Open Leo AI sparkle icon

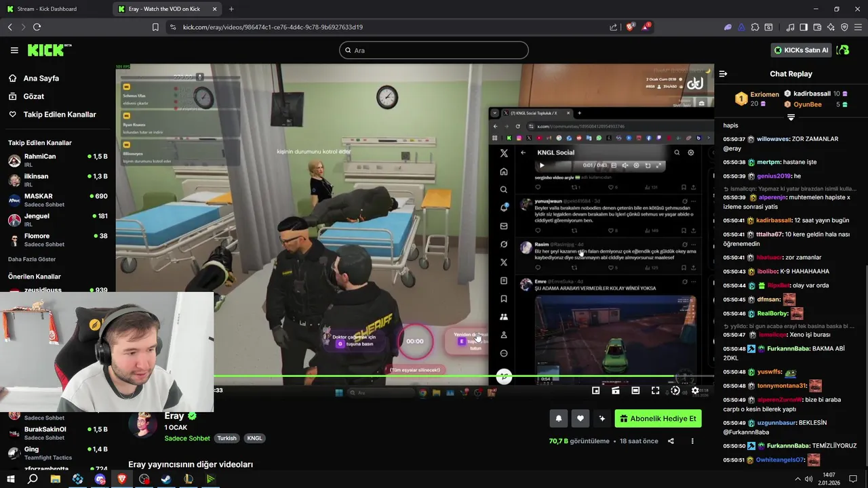[831, 27]
